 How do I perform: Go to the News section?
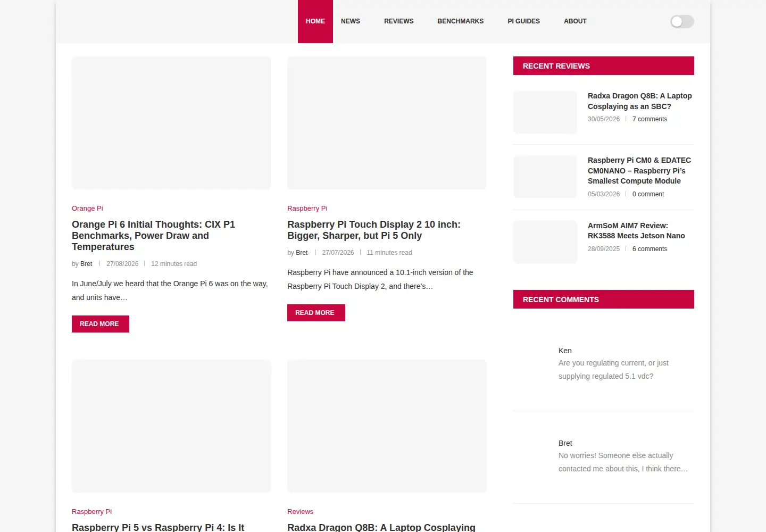[x=351, y=21]
